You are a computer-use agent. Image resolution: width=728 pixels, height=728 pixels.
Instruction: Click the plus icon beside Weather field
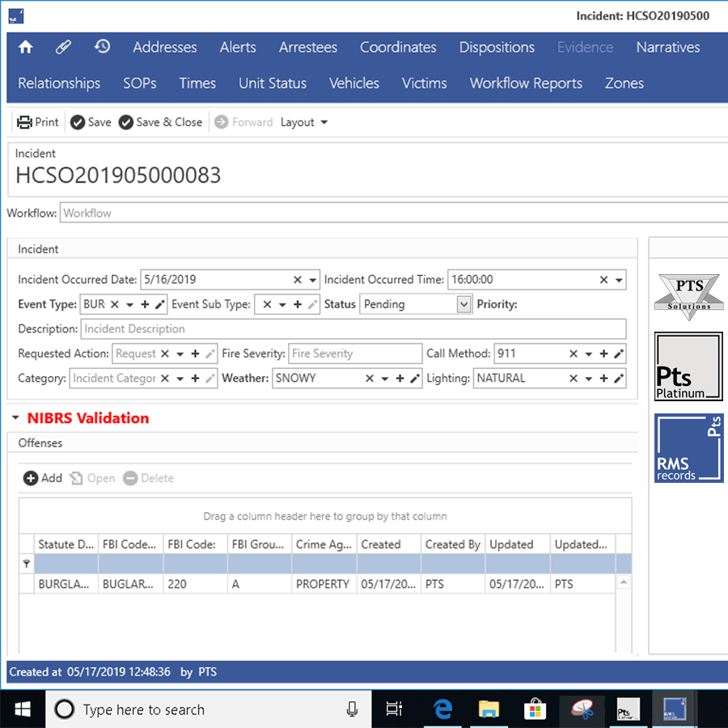(400, 378)
